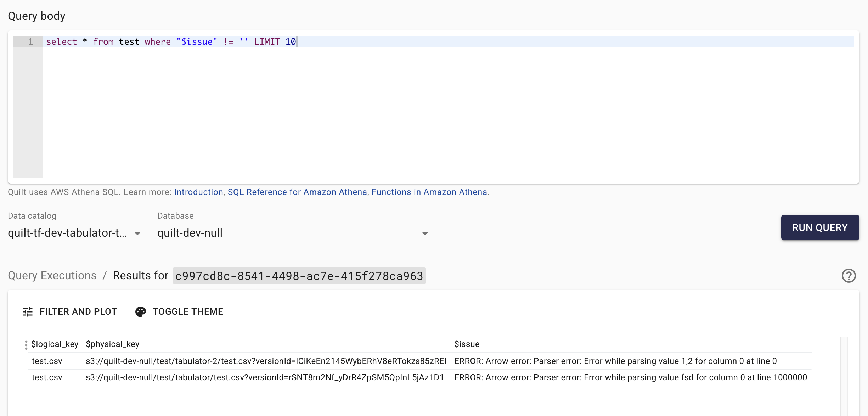Place cursor in the SQL query editor line
This screenshot has height=416, width=868.
click(x=448, y=42)
